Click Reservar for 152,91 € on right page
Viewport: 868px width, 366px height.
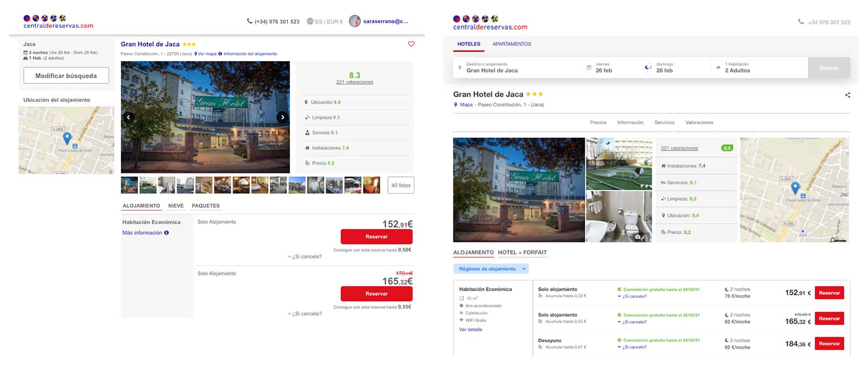(829, 293)
